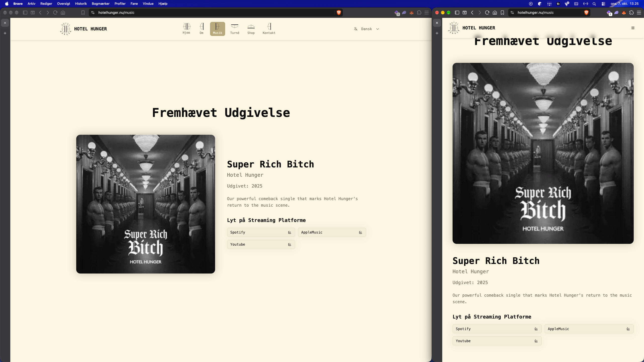Toggle sidebar panel in right Brave window
644x362 pixels.
(457, 13)
